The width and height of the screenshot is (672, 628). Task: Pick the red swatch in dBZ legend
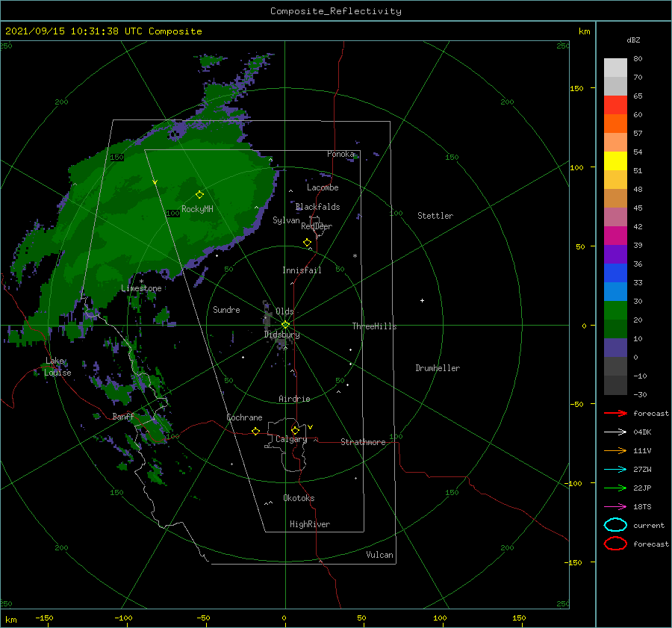(x=615, y=105)
